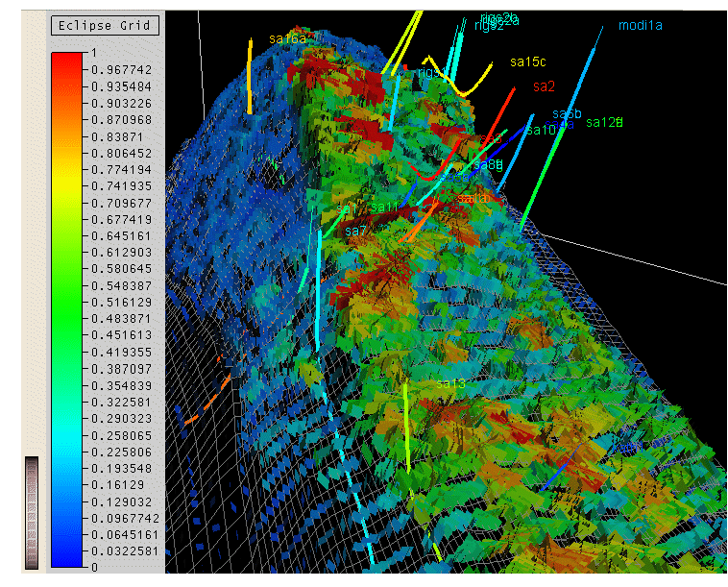
Task: Click the modi1a well label
Action: coord(640,26)
